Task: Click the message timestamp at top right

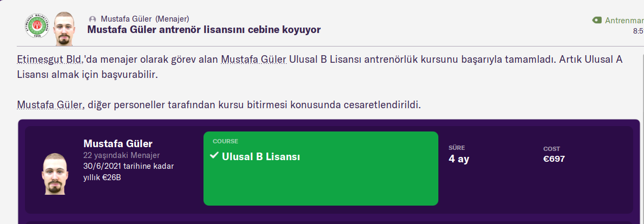Action: point(638,31)
